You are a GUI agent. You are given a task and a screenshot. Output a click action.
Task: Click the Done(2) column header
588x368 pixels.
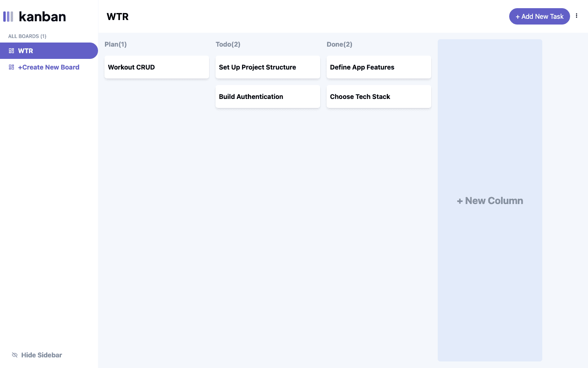[x=339, y=44]
